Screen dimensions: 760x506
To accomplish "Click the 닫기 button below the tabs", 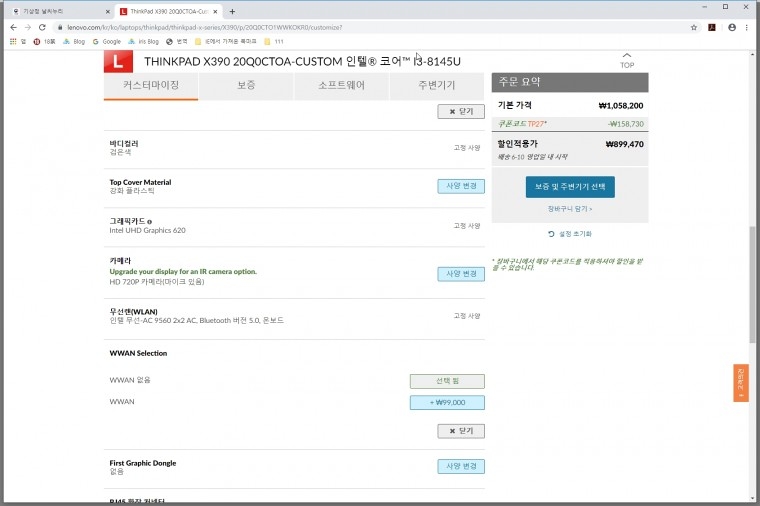I will click(x=461, y=111).
